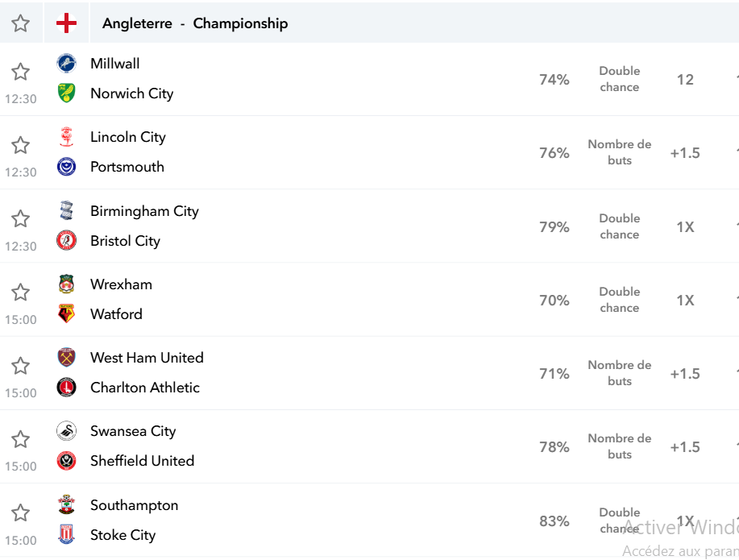Star the Wrexham vs Watford match
739x560 pixels.
click(x=21, y=292)
